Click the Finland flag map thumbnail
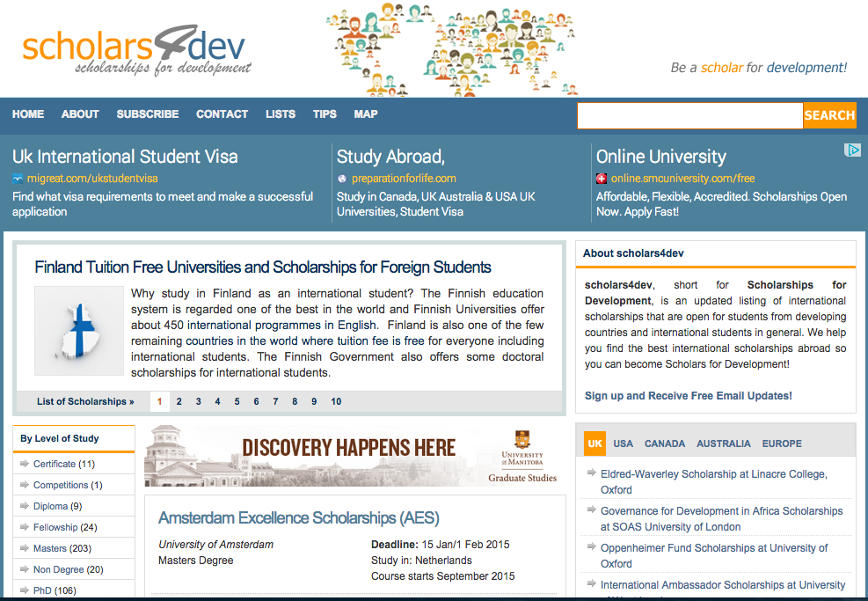Image resolution: width=868 pixels, height=601 pixels. click(x=79, y=331)
